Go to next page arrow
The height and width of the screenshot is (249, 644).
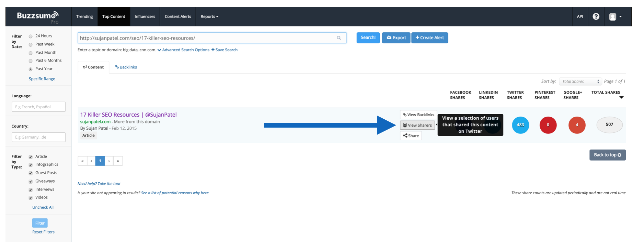point(109,161)
